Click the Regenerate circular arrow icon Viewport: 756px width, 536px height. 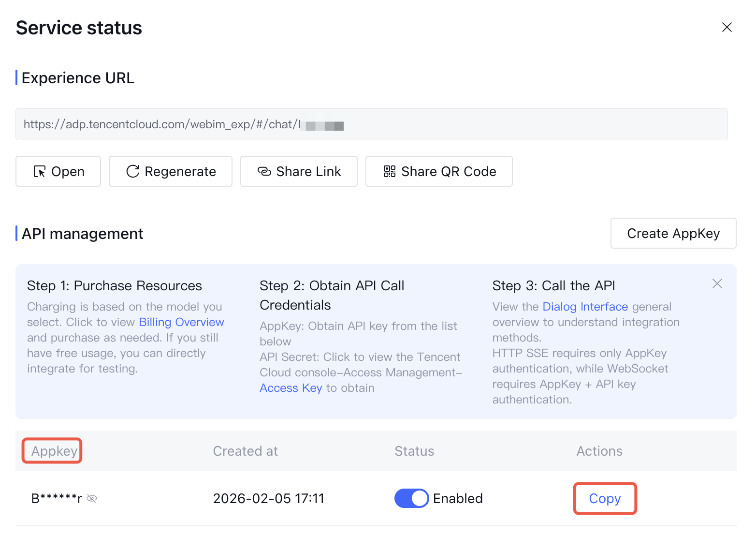tap(133, 171)
